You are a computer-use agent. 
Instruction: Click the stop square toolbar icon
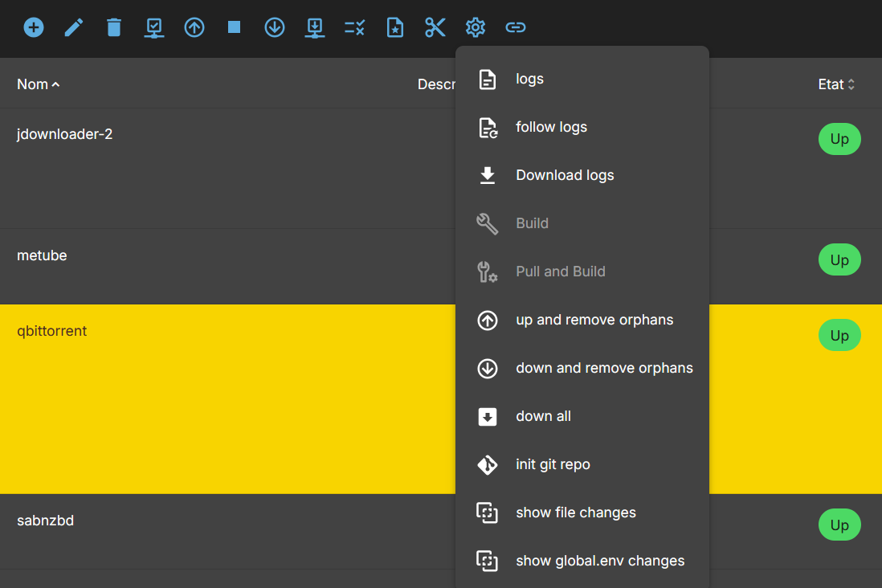coord(235,27)
